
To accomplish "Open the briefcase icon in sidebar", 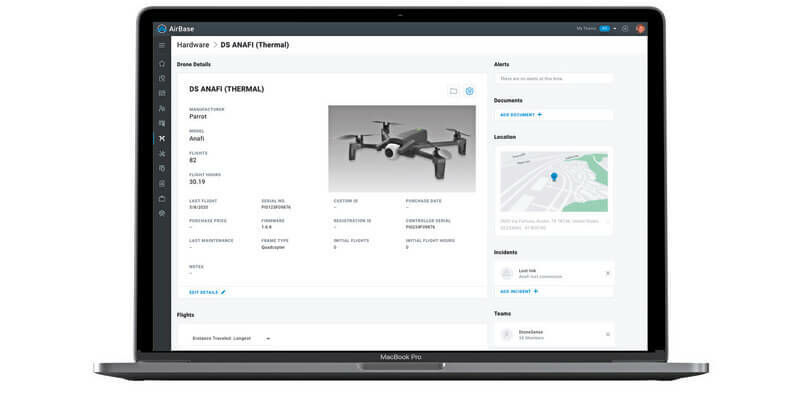I will tap(162, 198).
